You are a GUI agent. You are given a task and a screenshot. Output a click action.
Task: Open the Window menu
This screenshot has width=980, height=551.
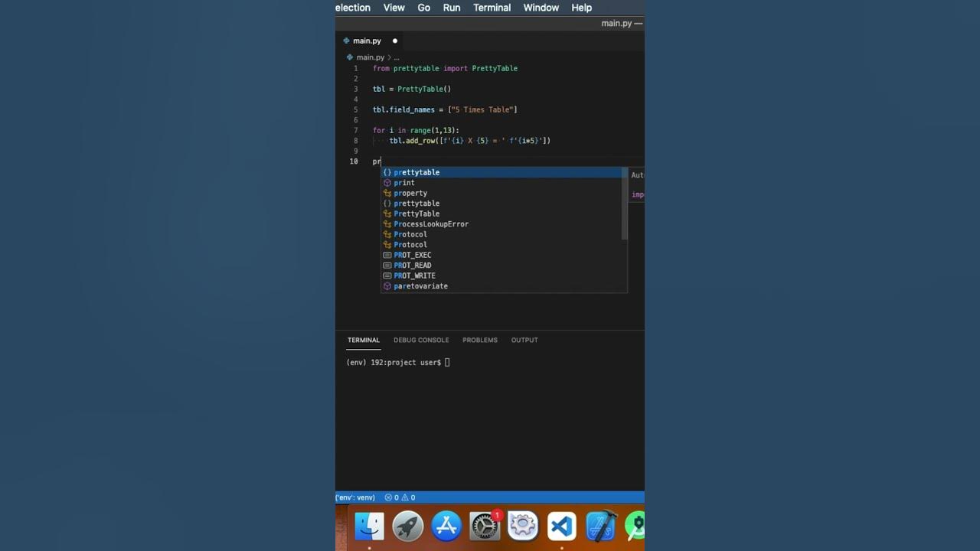click(541, 8)
